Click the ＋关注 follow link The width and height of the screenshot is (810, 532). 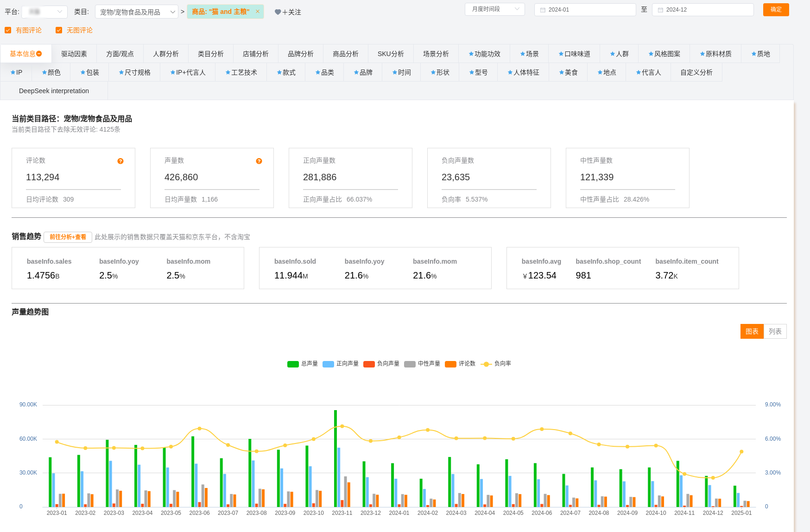[291, 12]
